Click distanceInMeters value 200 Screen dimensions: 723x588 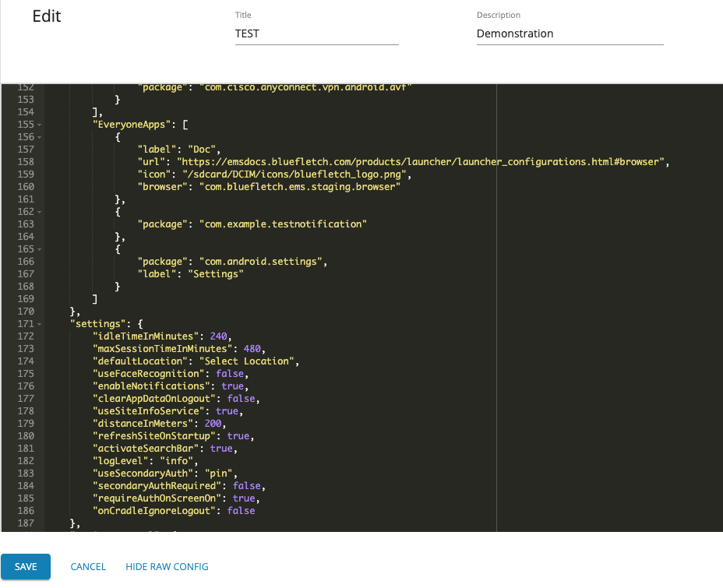(213, 423)
